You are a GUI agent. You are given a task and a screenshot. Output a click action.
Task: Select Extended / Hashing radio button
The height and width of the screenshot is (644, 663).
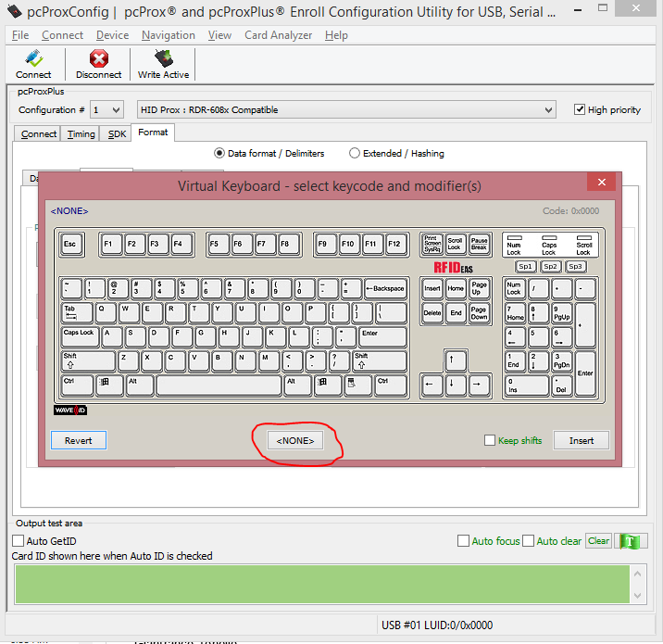pyautogui.click(x=355, y=153)
